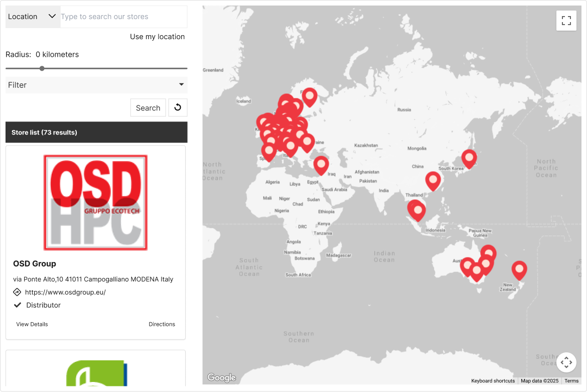
Task: Open View Details for OSD Group
Action: pyautogui.click(x=32, y=324)
